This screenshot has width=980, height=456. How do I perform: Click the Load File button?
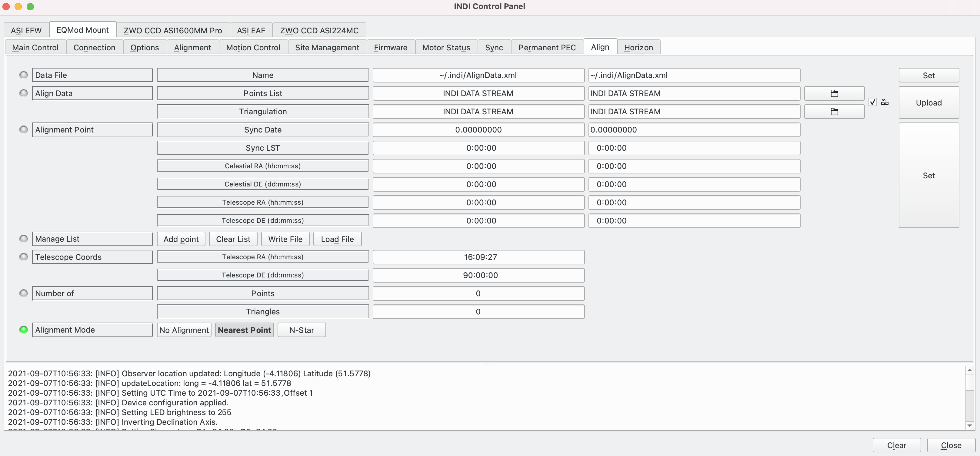tap(338, 239)
